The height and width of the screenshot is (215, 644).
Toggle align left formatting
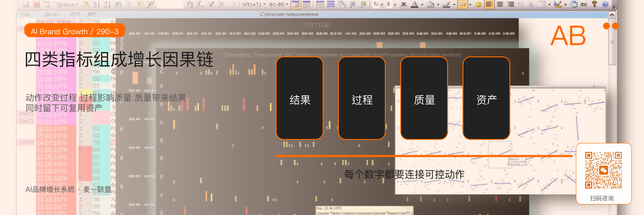tap(489, 4)
